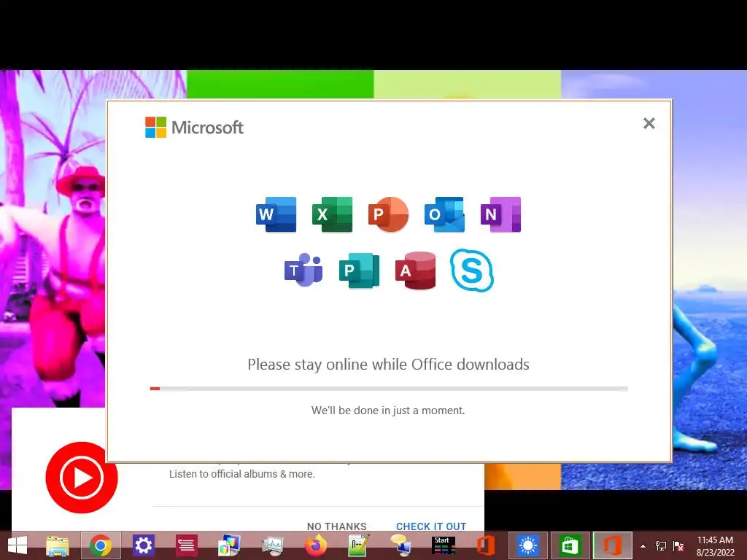The image size is (747, 560).
Task: Open the color-monitor personalization taskbar icon
Action: [x=229, y=545]
